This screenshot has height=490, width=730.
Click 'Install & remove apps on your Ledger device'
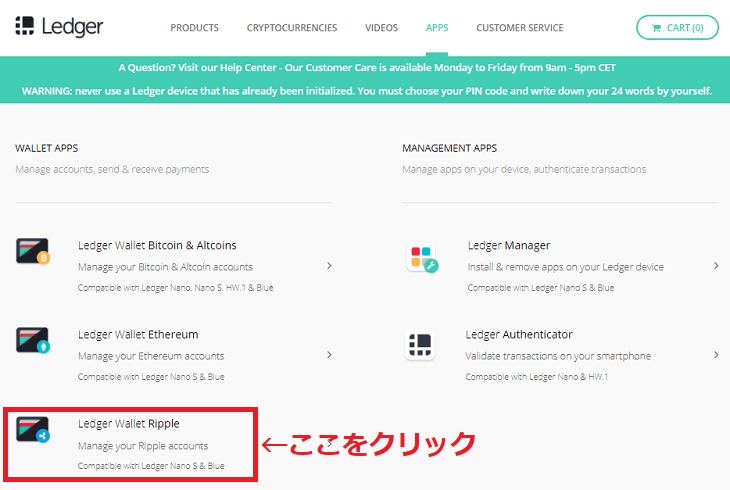[x=566, y=267]
